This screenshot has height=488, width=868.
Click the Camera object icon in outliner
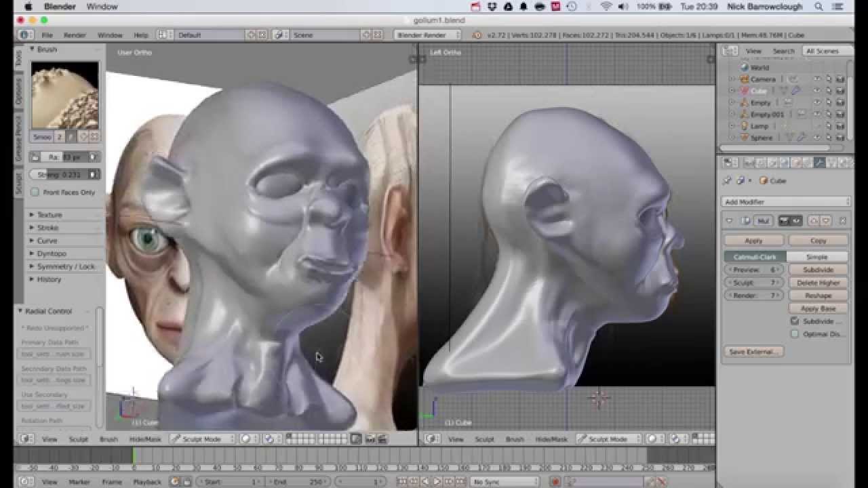pos(744,79)
